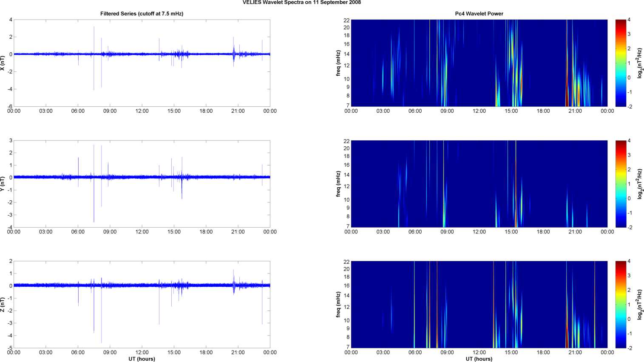The height and width of the screenshot is (362, 644).
Task: Click 'freq (mHz)' label of top spectrogram
Action: pos(338,63)
